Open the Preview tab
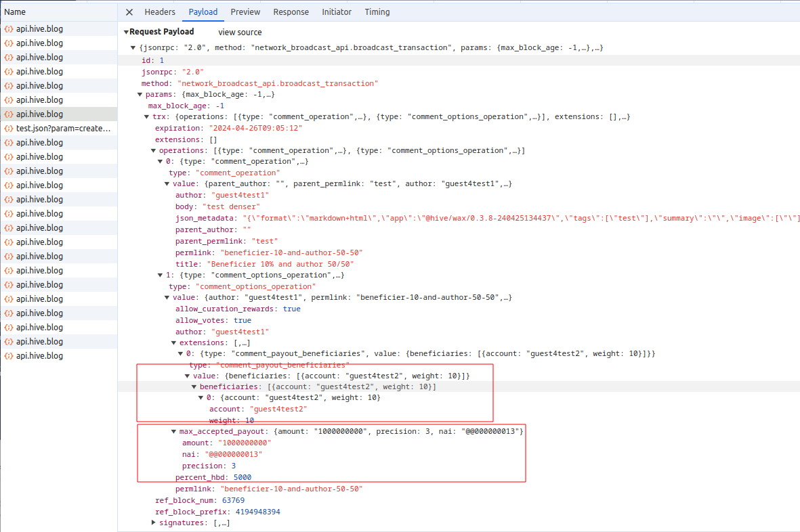Screen dimensions: 800x532 tap(245, 12)
